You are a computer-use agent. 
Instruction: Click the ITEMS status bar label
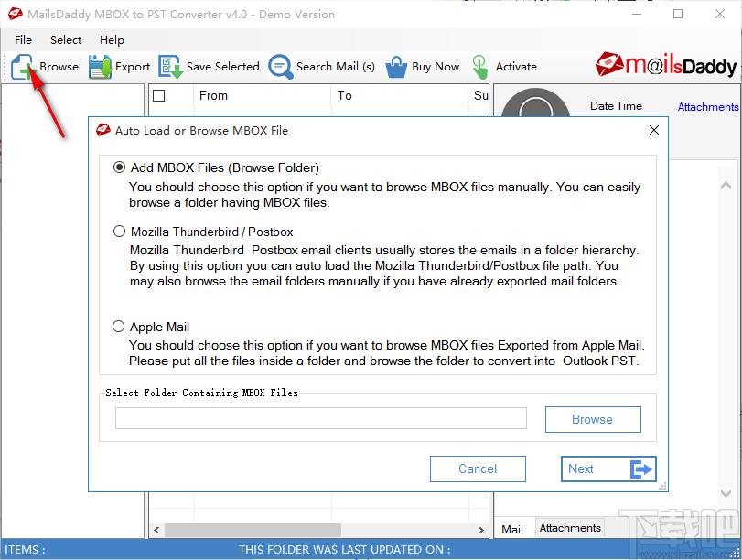click(25, 550)
